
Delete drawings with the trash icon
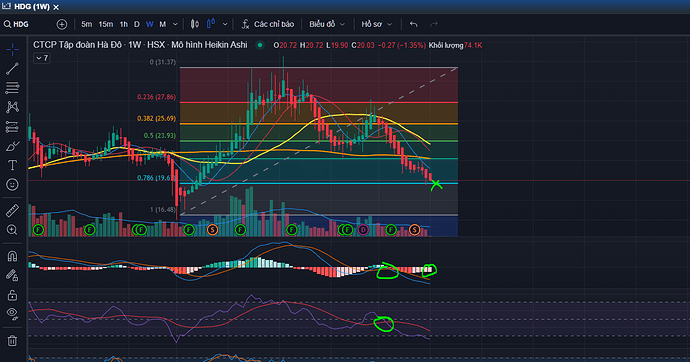[x=12, y=340]
